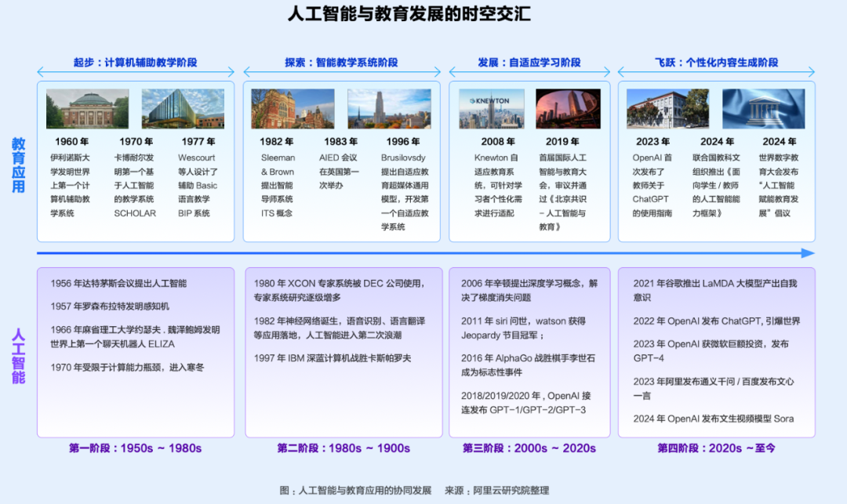The height and width of the screenshot is (504, 847).
Task: Click the 1996年 year label
Action: pyautogui.click(x=403, y=141)
